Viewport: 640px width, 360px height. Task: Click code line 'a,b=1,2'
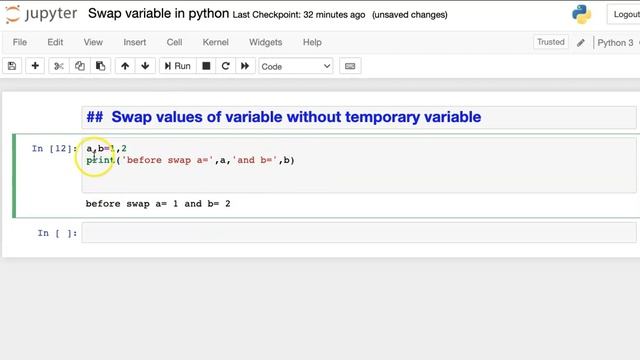107,149
